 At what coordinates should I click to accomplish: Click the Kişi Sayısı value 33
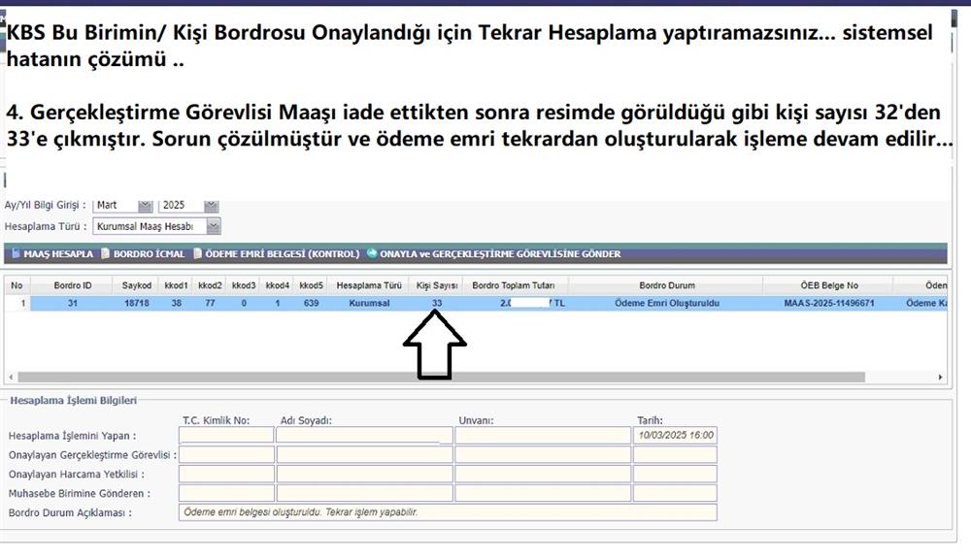tap(437, 303)
